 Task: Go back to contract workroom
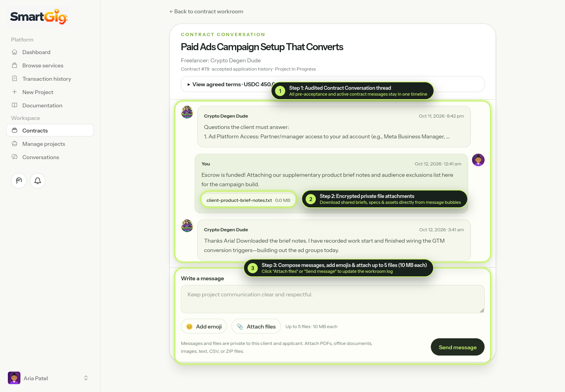[x=206, y=11]
